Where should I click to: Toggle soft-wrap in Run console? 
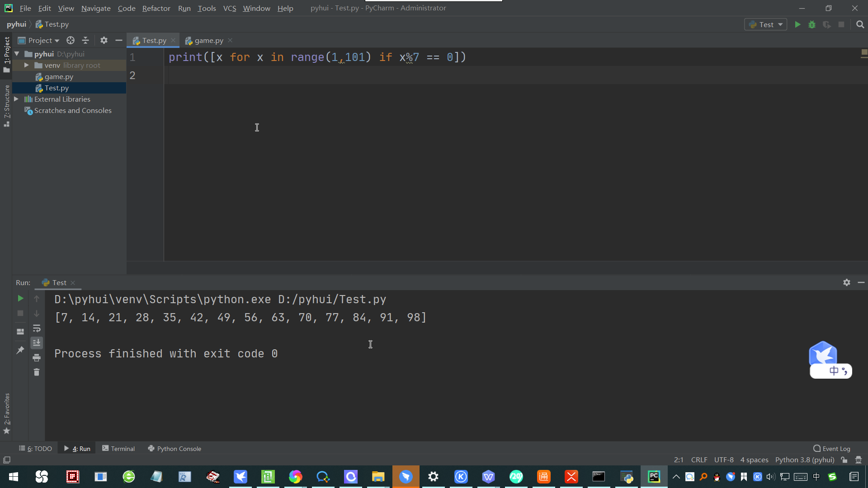(37, 328)
